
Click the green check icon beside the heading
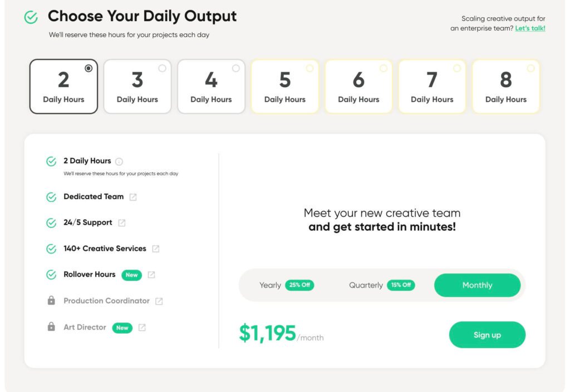tap(31, 17)
